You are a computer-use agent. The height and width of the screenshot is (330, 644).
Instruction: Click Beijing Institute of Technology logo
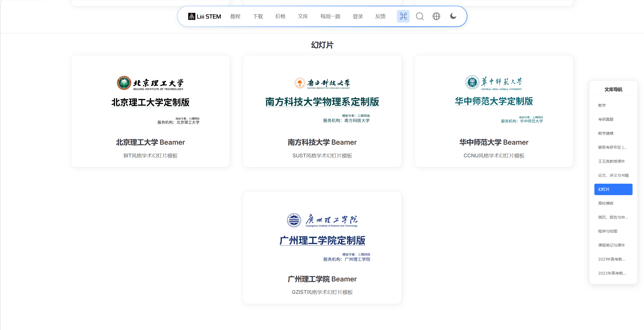pyautogui.click(x=150, y=83)
